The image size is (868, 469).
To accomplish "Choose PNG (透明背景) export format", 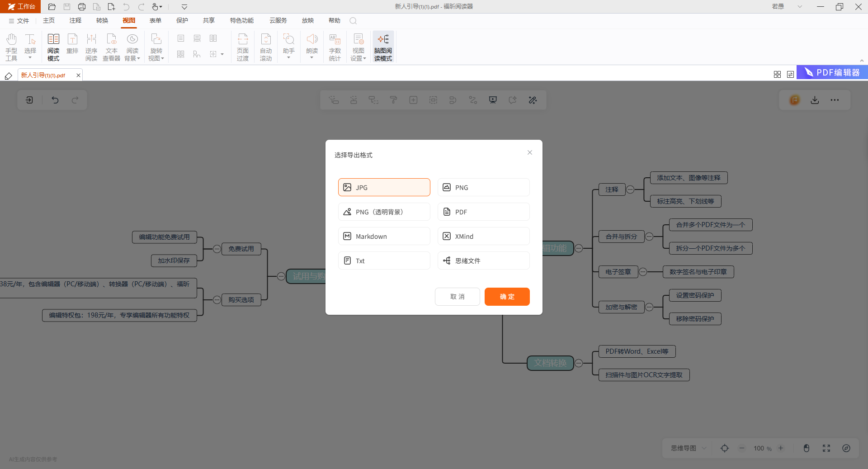I will pos(384,212).
